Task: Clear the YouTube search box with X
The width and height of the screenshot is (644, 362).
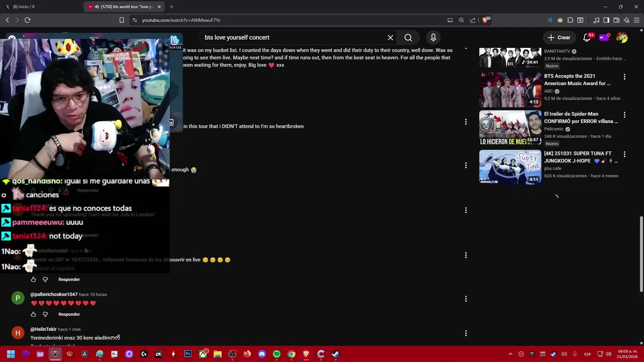Action: click(390, 38)
